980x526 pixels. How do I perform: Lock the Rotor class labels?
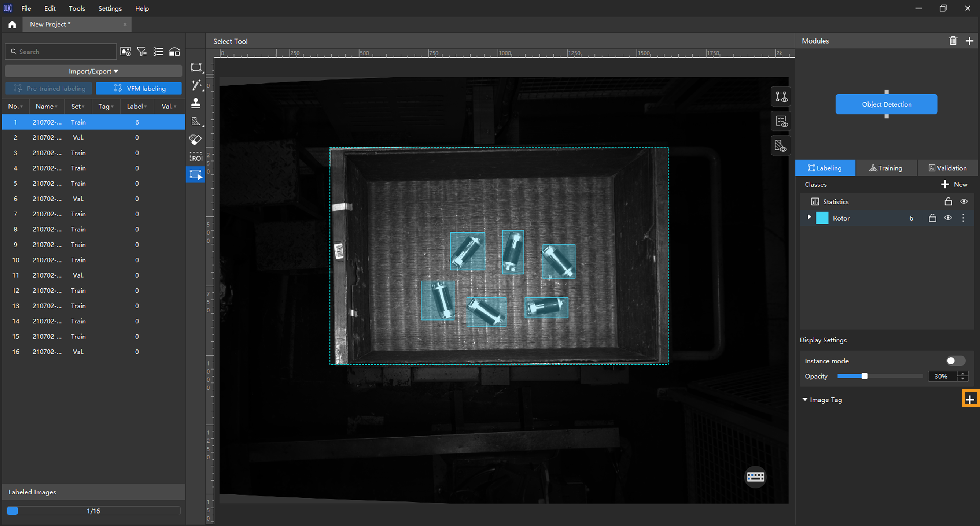coord(932,218)
